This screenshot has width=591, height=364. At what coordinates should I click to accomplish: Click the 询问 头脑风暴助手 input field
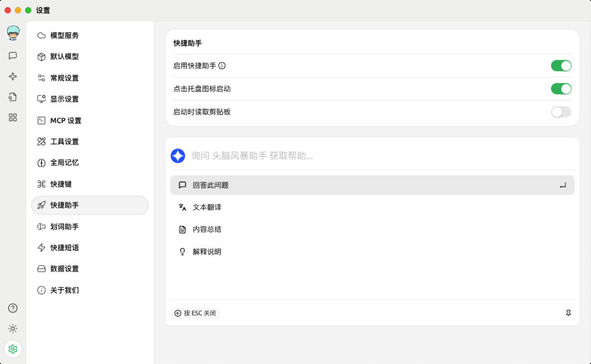(x=383, y=156)
